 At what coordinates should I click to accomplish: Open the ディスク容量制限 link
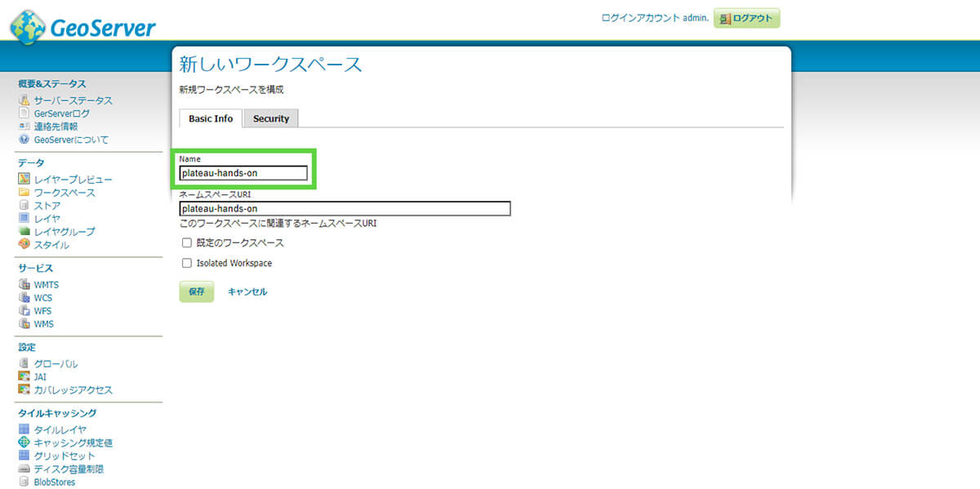[x=69, y=469]
